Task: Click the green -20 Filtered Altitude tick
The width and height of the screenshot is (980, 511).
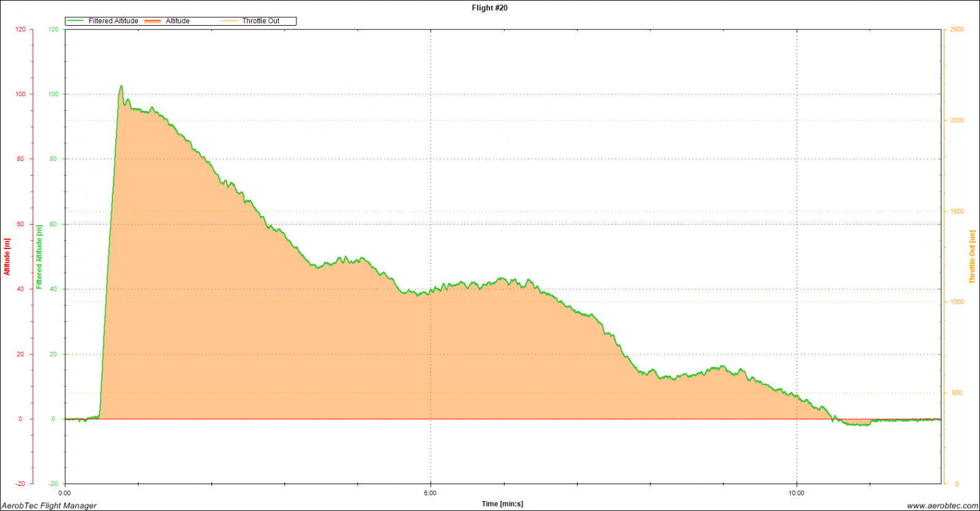Action: [x=53, y=483]
